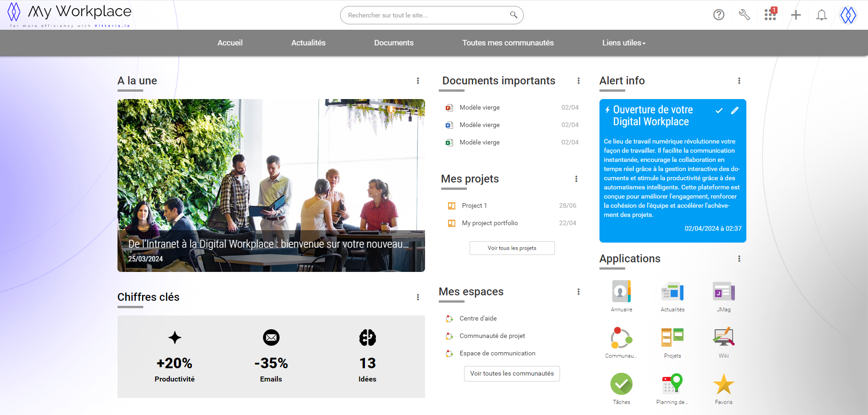
Task: Open the Projets application icon
Action: pos(672,338)
